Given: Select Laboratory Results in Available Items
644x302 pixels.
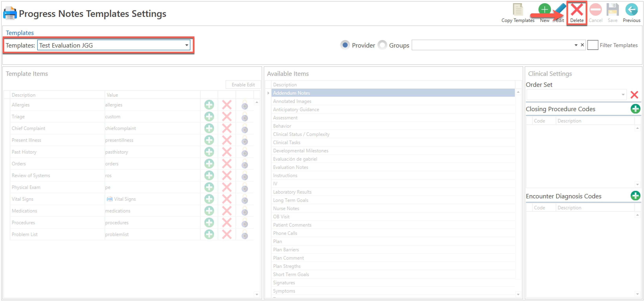Looking at the screenshot, I should [x=292, y=192].
